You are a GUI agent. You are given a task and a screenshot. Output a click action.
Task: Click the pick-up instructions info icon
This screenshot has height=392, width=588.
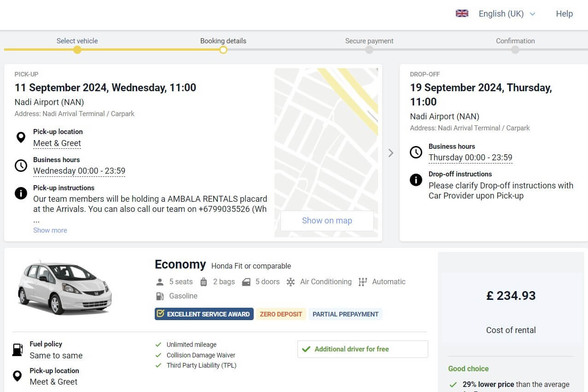21,193
